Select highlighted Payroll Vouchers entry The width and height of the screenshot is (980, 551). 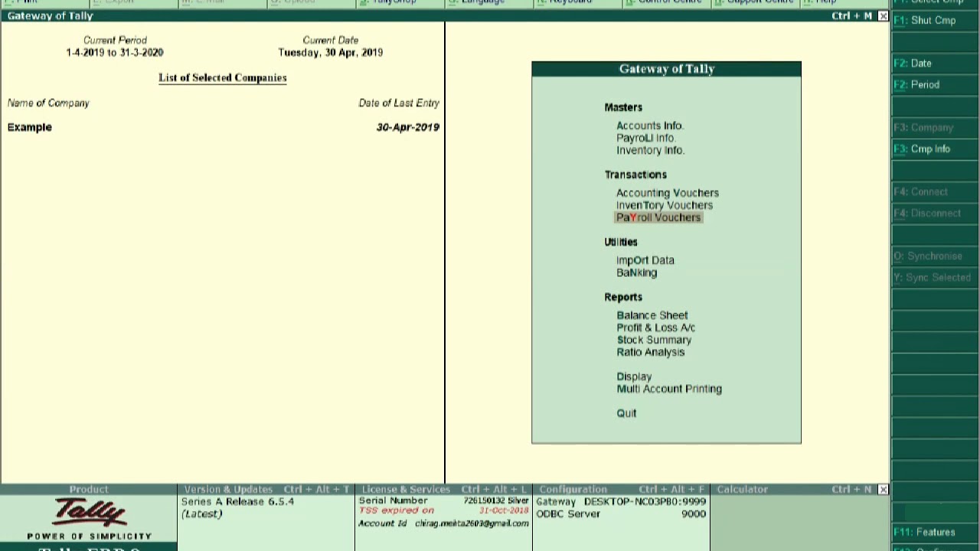(658, 217)
